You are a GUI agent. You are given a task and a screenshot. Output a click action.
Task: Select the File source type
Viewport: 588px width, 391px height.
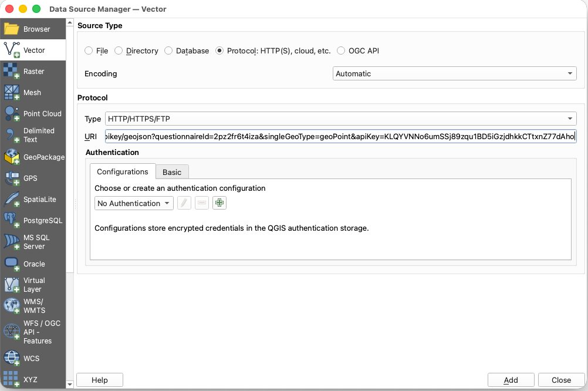point(96,50)
